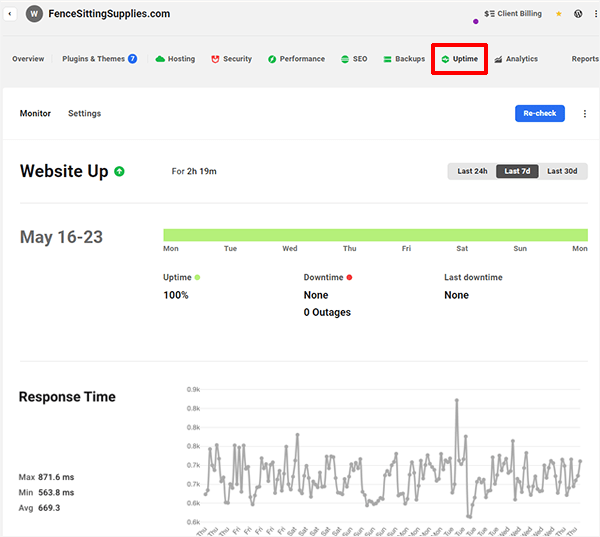This screenshot has height=537, width=600.
Task: Click the back arrow beside the site name
Action: click(x=10, y=15)
